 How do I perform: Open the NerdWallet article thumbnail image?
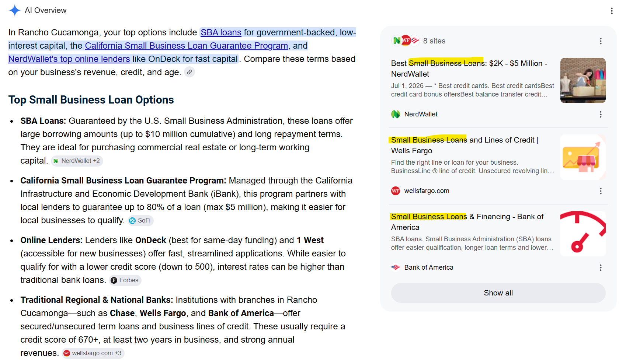point(583,80)
